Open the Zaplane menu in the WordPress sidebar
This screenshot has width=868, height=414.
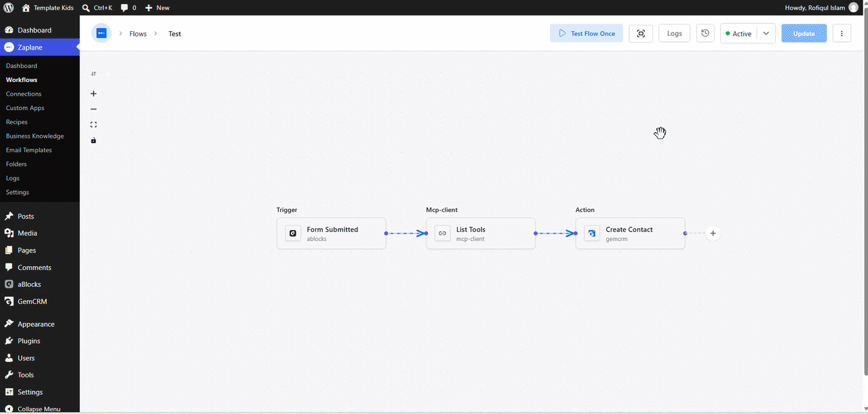pyautogui.click(x=40, y=48)
